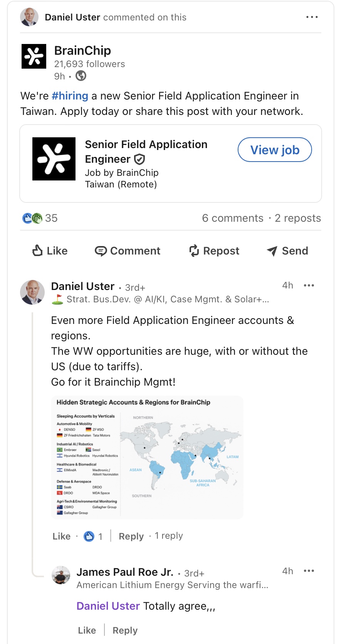Reply to Daniel Uster's comment
344x644 pixels.
click(131, 536)
